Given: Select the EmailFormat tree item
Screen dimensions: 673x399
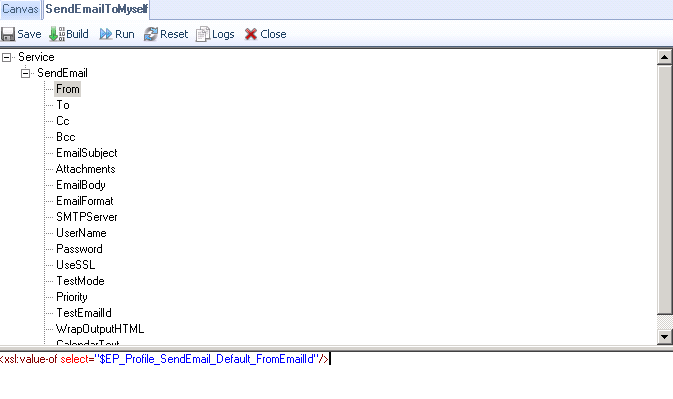Looking at the screenshot, I should [85, 201].
